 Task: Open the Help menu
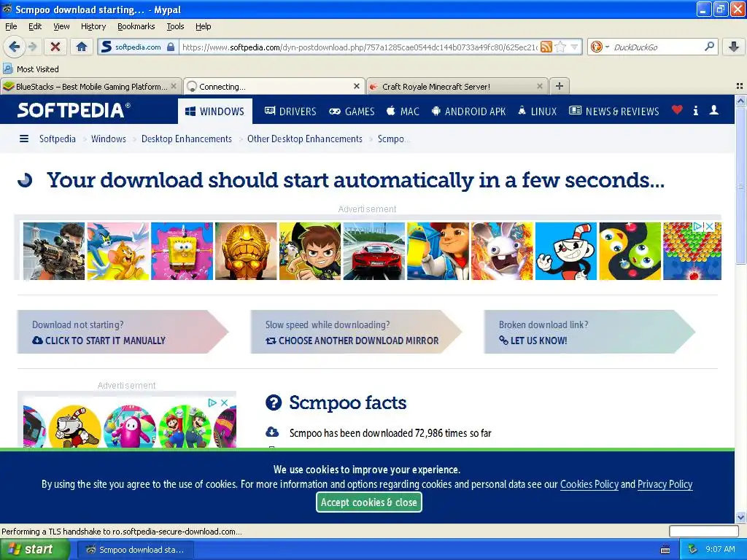coord(204,26)
